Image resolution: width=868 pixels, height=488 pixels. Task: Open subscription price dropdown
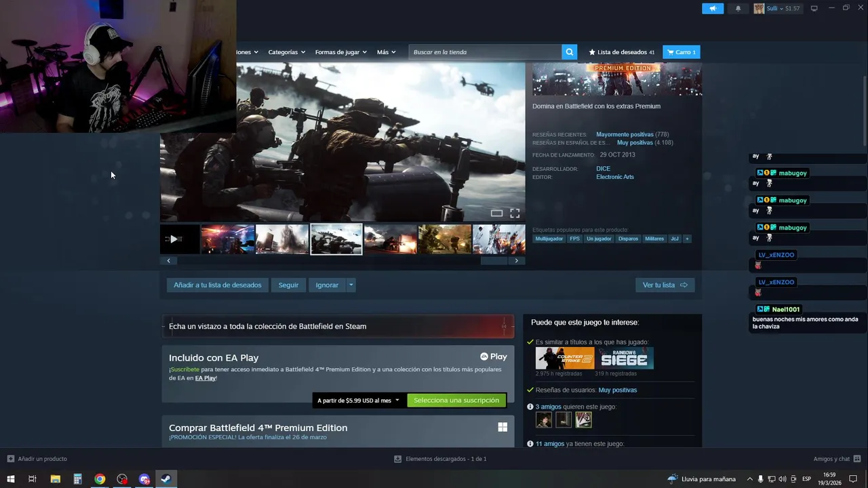coord(359,401)
